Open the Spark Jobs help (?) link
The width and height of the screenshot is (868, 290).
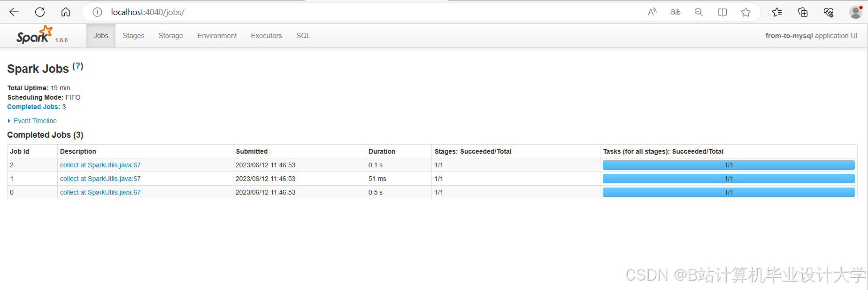click(x=78, y=66)
